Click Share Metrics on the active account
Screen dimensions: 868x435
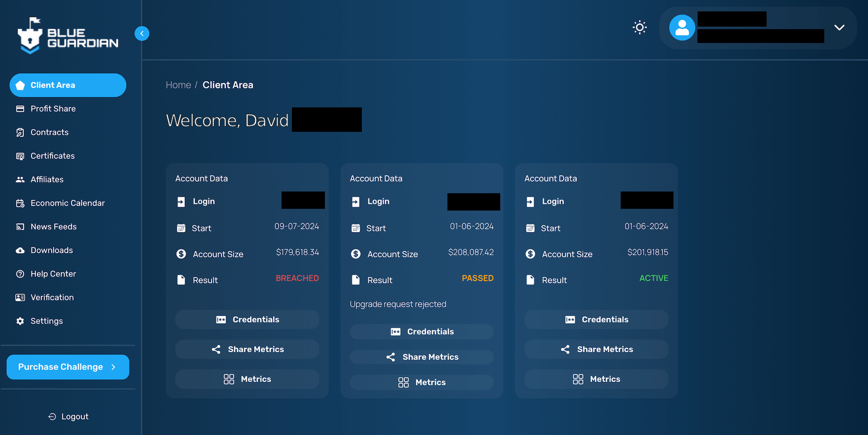(596, 349)
